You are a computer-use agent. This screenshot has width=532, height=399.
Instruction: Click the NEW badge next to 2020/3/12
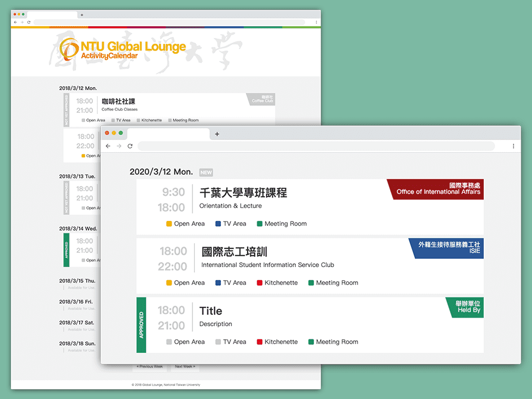(206, 173)
